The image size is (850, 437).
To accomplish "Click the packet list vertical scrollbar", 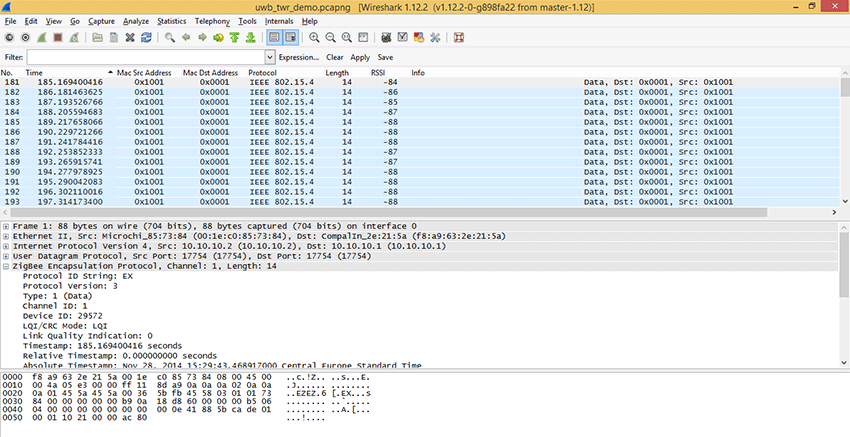I will coord(845,140).
